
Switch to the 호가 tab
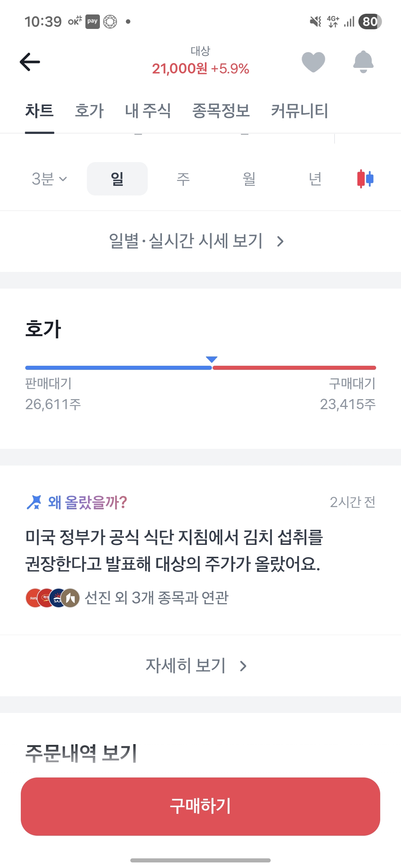point(89,111)
